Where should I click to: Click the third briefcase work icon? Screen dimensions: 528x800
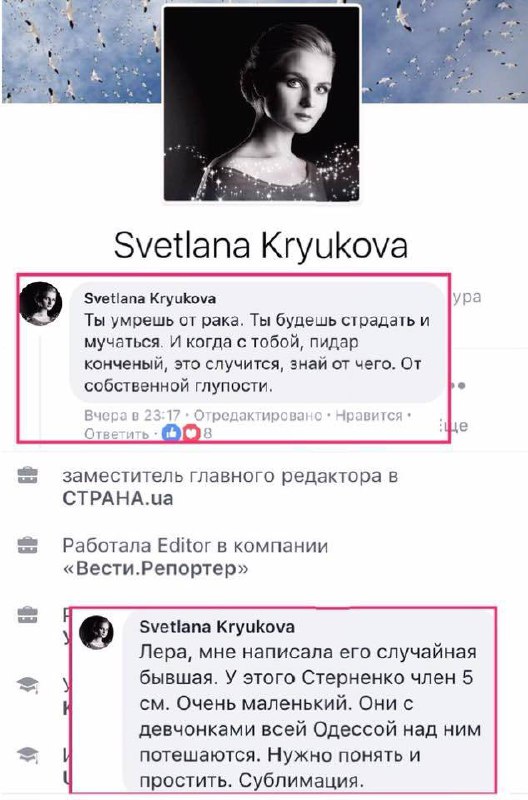pos(28,614)
